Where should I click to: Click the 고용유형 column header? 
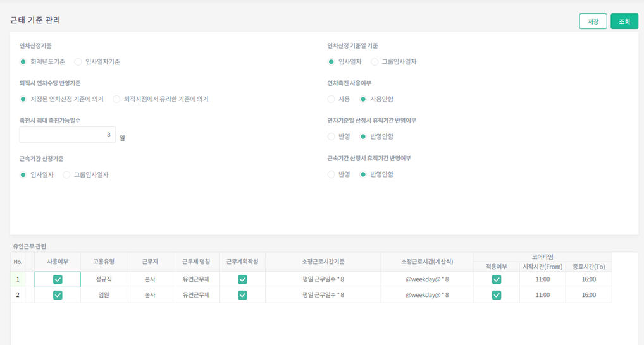pos(104,262)
